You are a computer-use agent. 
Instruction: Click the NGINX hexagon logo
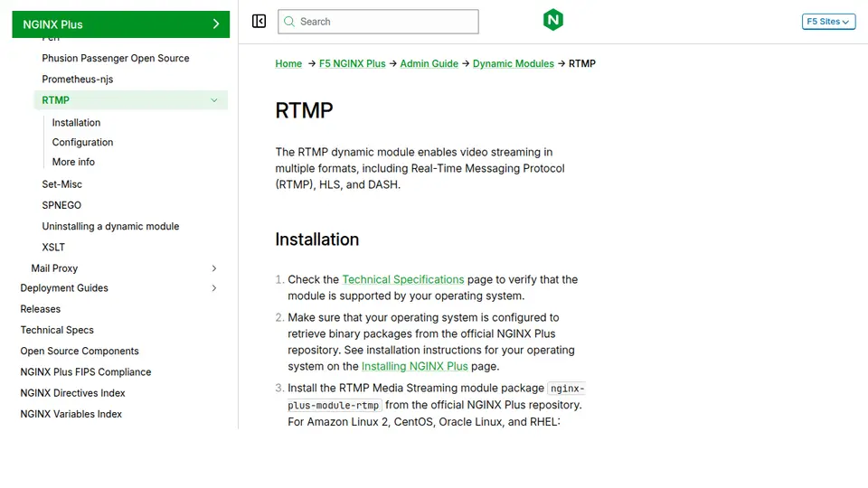(553, 20)
